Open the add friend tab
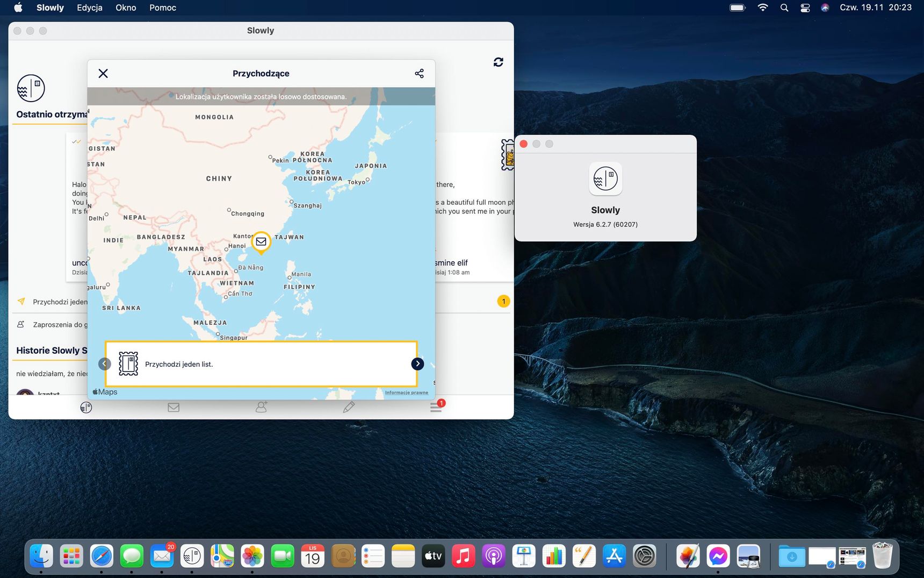Screen dimensions: 924x578 pos(261,407)
